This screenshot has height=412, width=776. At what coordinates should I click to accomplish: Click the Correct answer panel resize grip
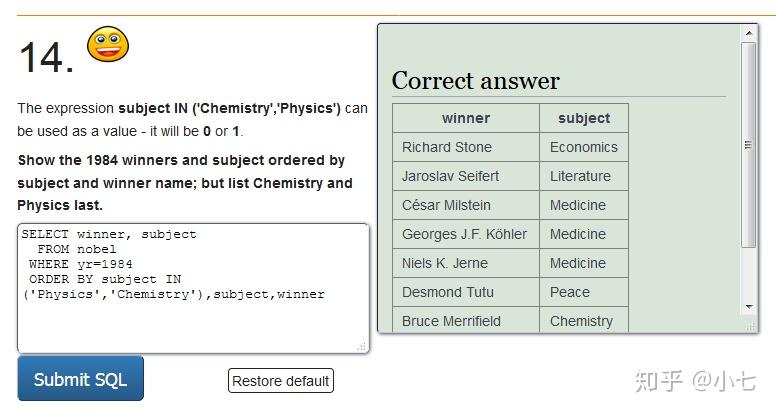tap(749, 325)
